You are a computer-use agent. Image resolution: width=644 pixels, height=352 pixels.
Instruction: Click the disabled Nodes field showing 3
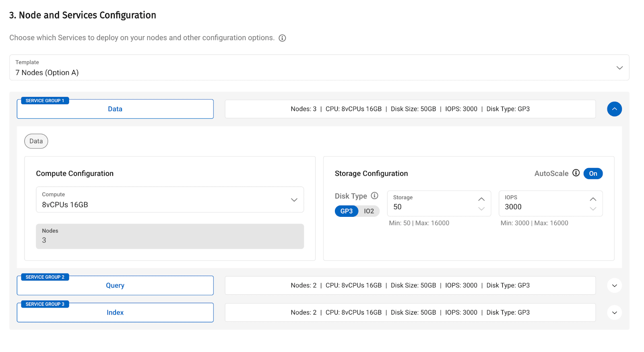pos(170,236)
